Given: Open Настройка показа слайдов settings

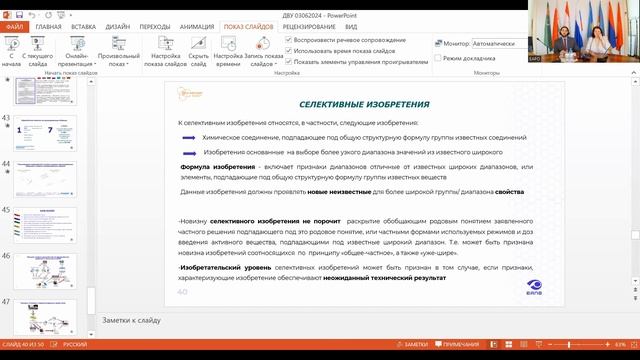Looking at the screenshot, I should pyautogui.click(x=165, y=51).
